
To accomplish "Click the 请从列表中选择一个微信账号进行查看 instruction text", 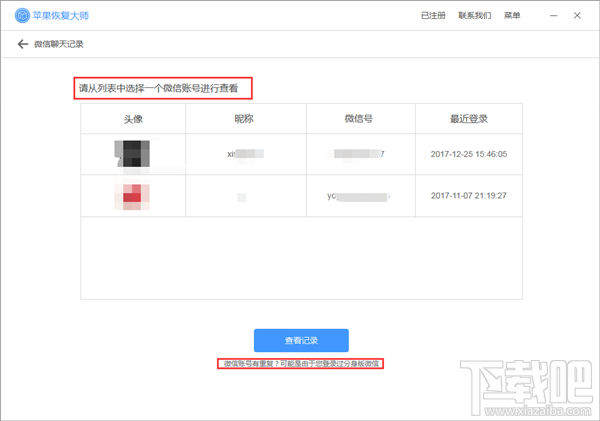I will [x=158, y=88].
